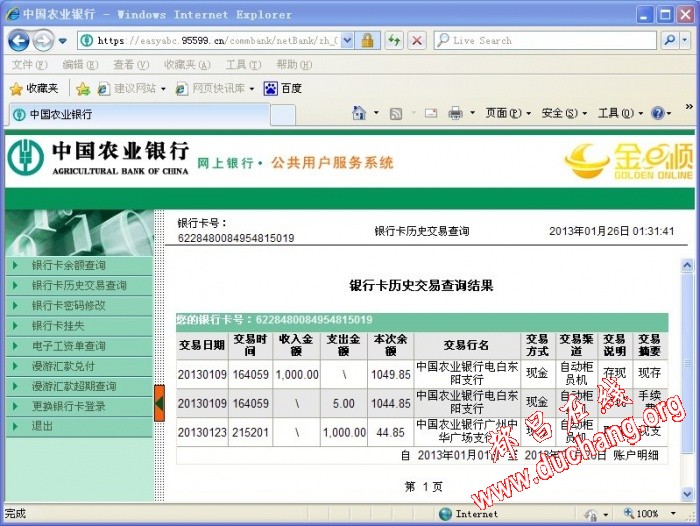Click the results scrollbar up arrow

pyautogui.click(x=687, y=265)
